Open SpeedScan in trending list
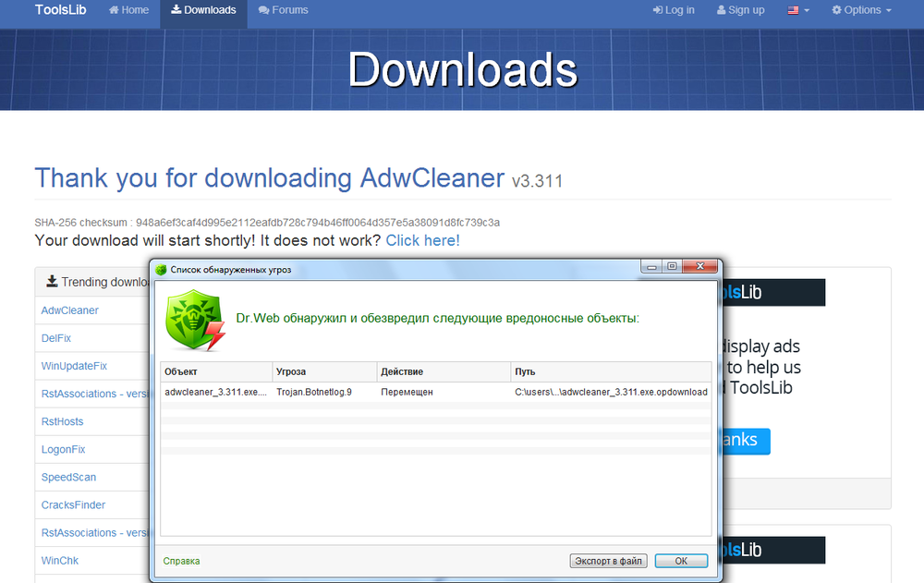This screenshot has height=583, width=924. 68,477
